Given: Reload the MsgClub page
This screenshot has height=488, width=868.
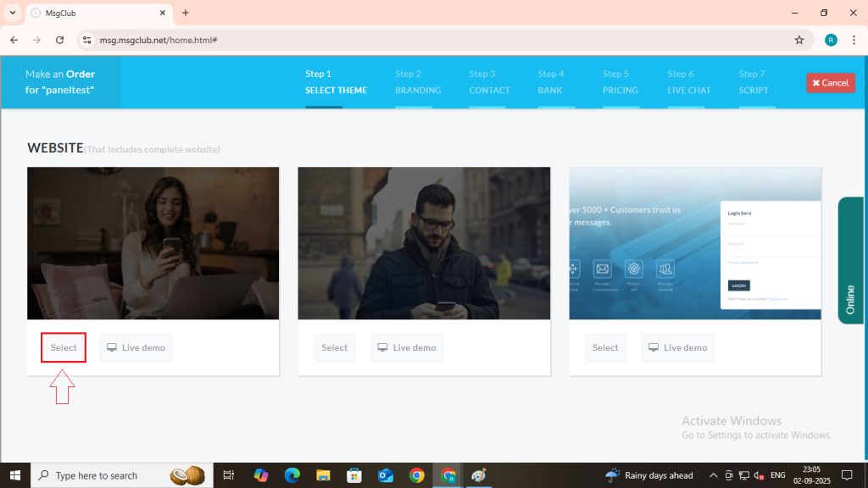Looking at the screenshot, I should pyautogui.click(x=60, y=40).
